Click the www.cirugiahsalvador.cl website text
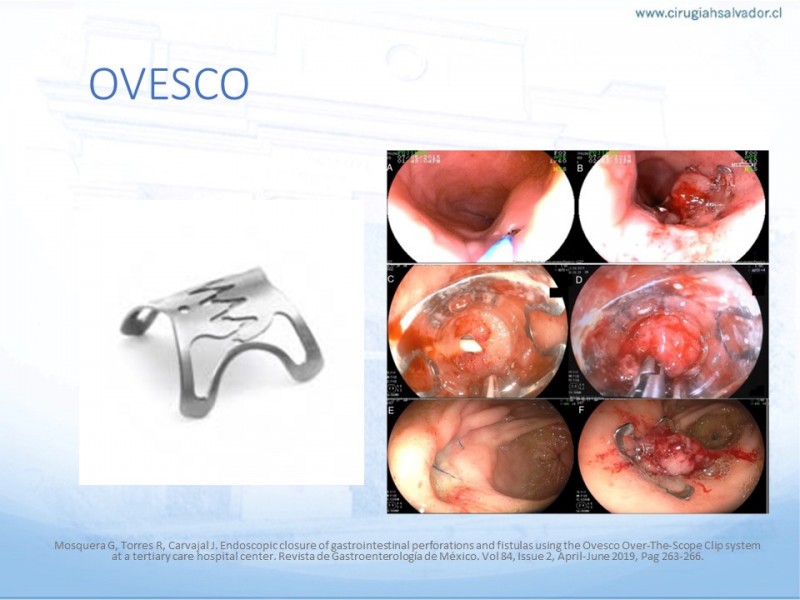This screenshot has height=600, width=800. point(709,14)
